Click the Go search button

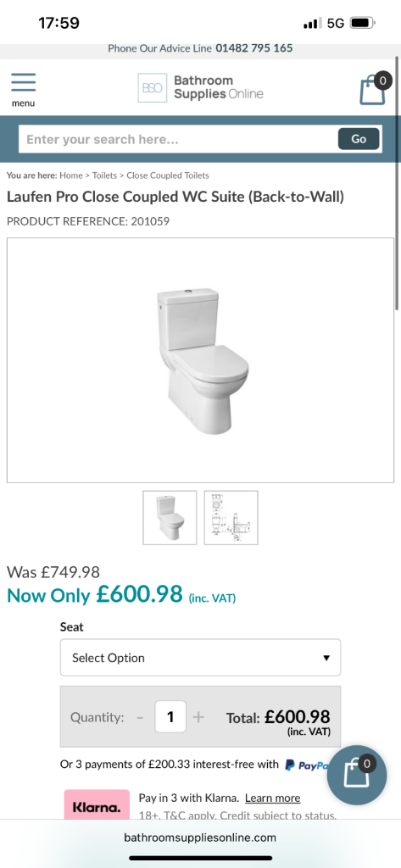(359, 139)
